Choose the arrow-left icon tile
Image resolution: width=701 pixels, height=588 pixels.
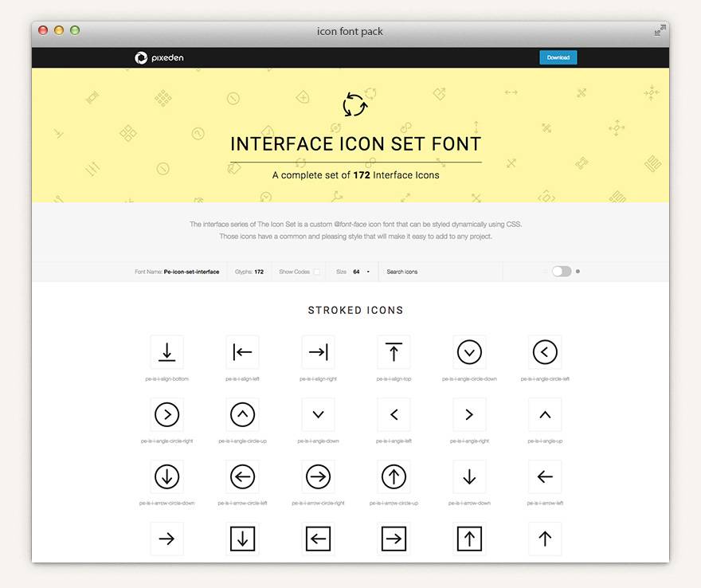click(x=545, y=476)
